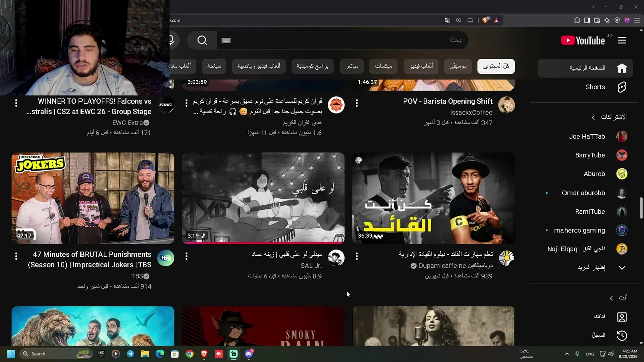Play the black-and-white guitar song thumbnail
Image resolution: width=644 pixels, height=362 pixels.
(263, 199)
